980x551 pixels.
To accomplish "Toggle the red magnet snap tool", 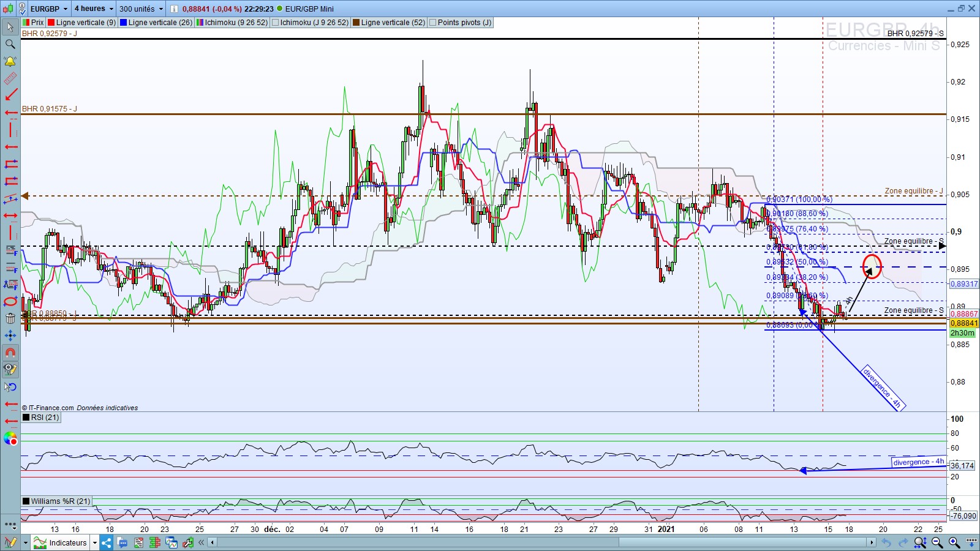I will (10, 353).
